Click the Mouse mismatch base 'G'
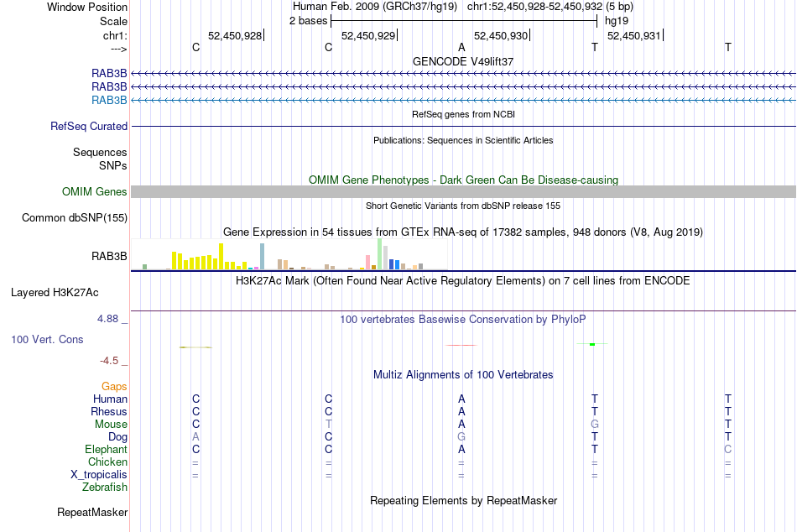Image resolution: width=797 pixels, height=532 pixels. pos(595,425)
